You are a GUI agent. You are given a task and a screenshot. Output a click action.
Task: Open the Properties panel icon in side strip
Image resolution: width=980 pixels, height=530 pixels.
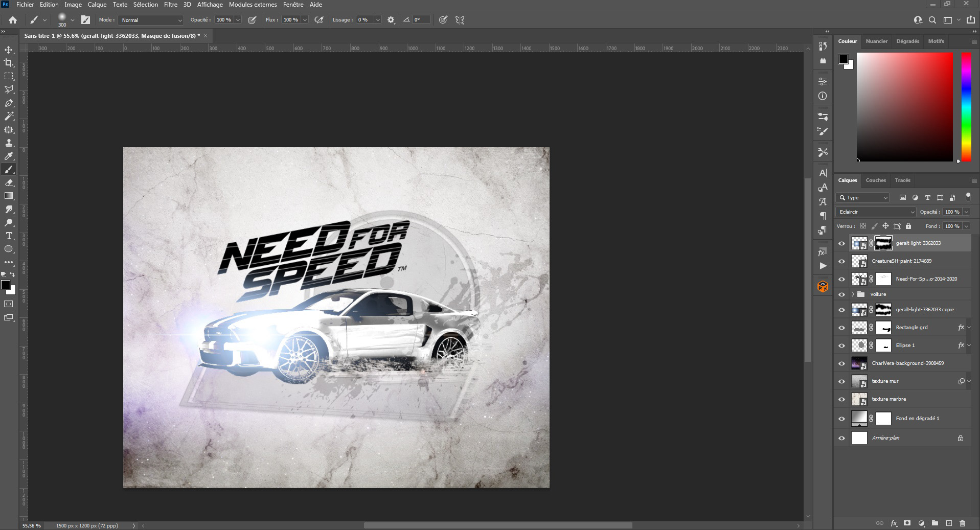pyautogui.click(x=823, y=81)
